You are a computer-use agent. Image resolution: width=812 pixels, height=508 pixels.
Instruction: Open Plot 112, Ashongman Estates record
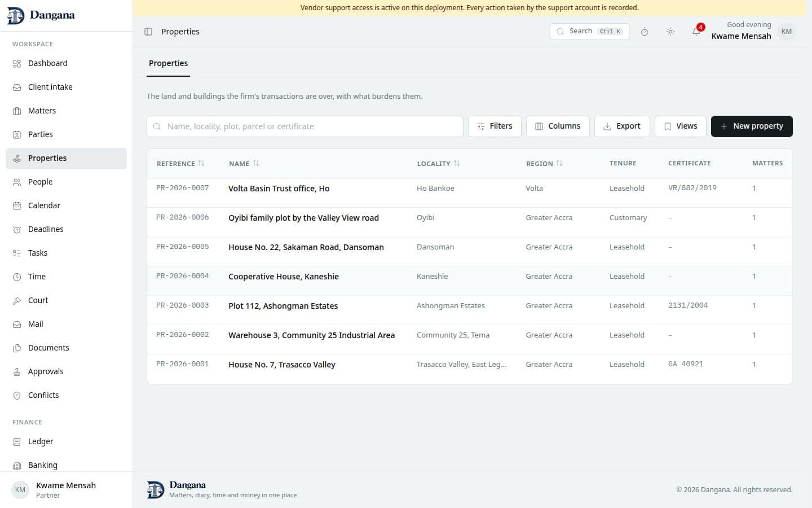tap(283, 306)
